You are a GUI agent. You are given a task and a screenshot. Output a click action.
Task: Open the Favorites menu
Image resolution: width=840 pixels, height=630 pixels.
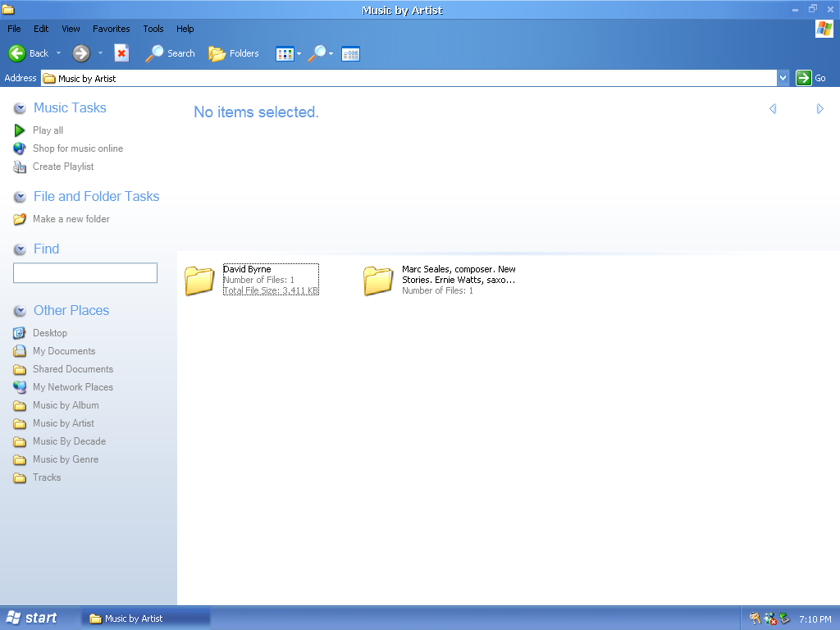pos(111,29)
